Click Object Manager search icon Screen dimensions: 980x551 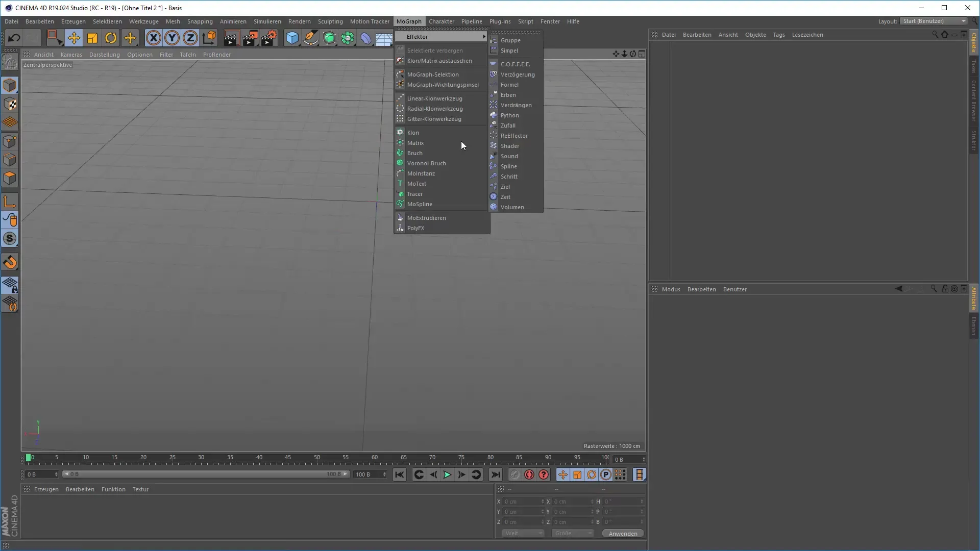tap(935, 35)
